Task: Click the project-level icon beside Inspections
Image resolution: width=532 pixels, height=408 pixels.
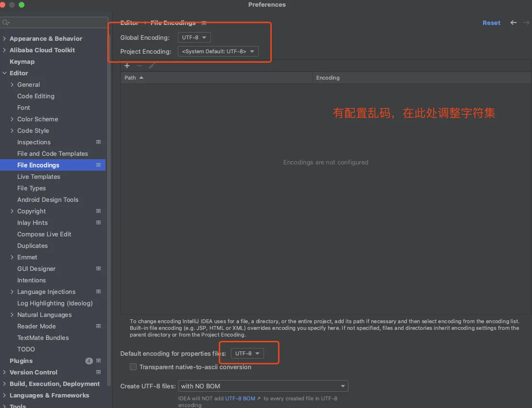Action: tap(98, 142)
